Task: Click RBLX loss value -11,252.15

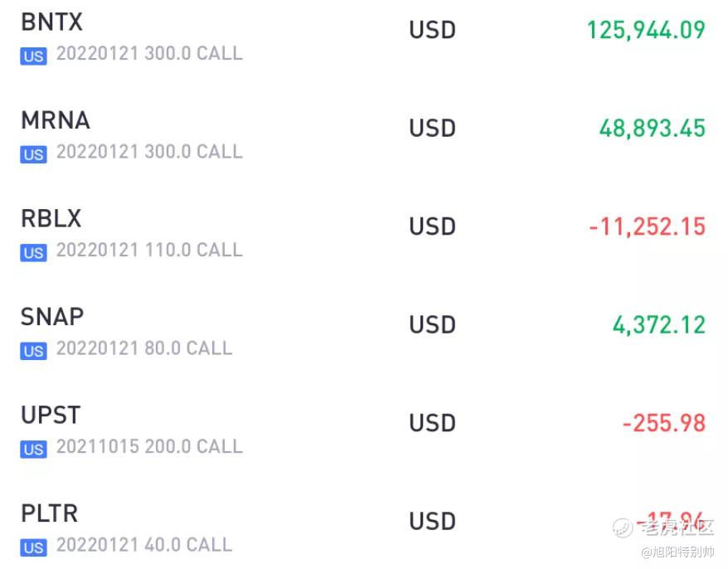Action: (647, 226)
